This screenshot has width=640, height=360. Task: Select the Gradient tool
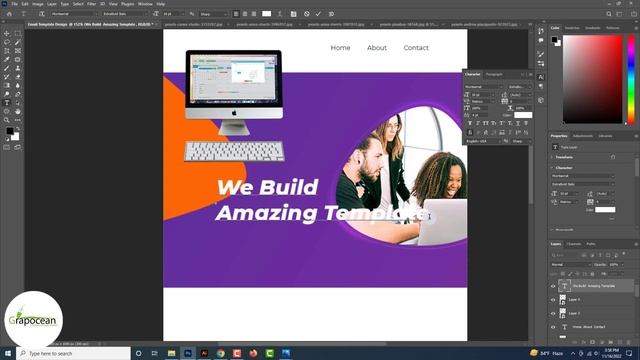coord(7,85)
